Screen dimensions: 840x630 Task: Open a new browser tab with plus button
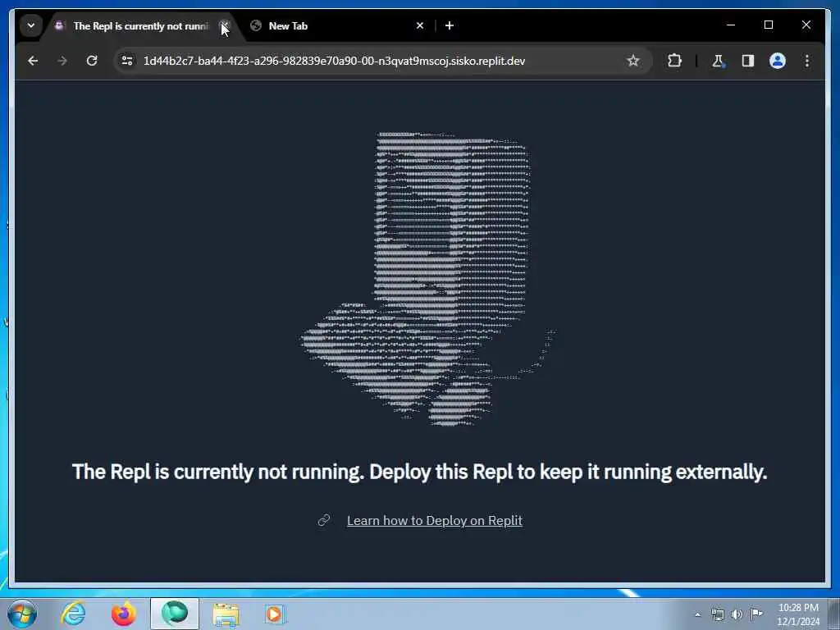pos(450,25)
